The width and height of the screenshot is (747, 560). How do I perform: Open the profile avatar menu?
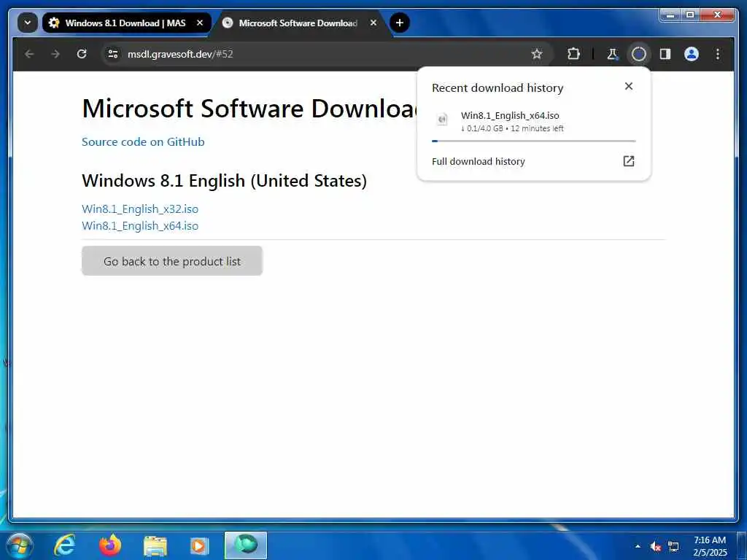click(x=692, y=54)
